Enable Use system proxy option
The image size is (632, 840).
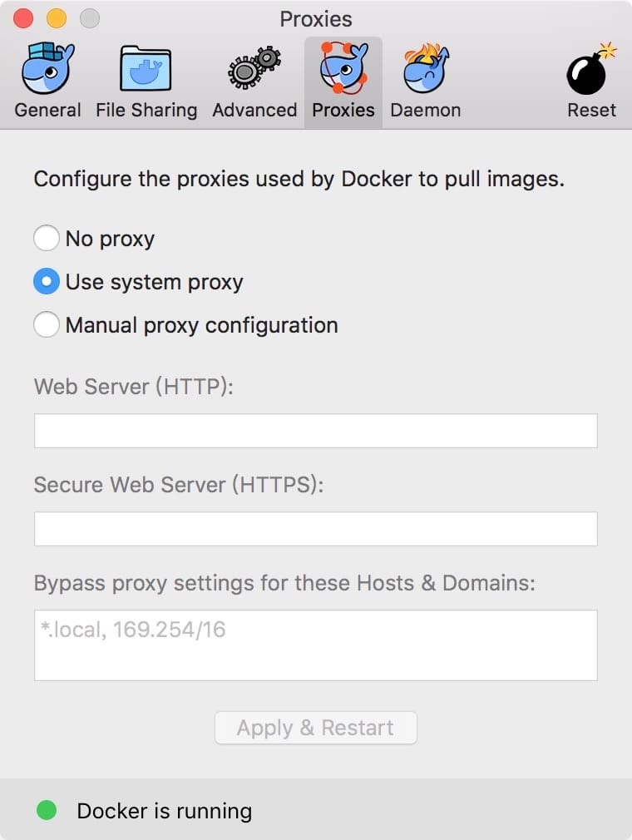(47, 282)
